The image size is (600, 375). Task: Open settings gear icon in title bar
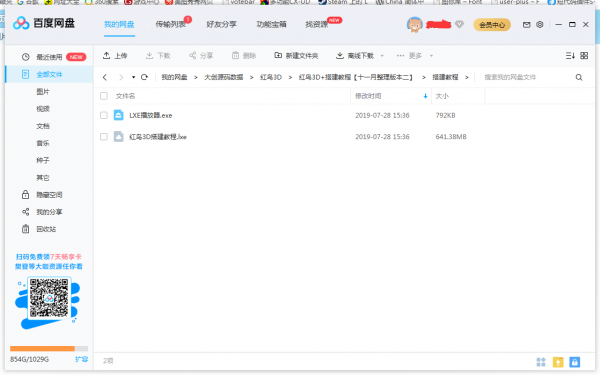540,24
